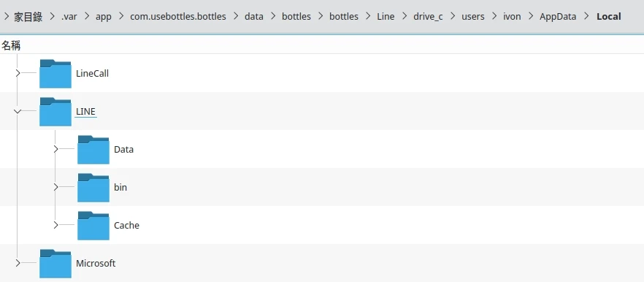Select the Data folder icon
This screenshot has height=290, width=644.
tap(93, 150)
